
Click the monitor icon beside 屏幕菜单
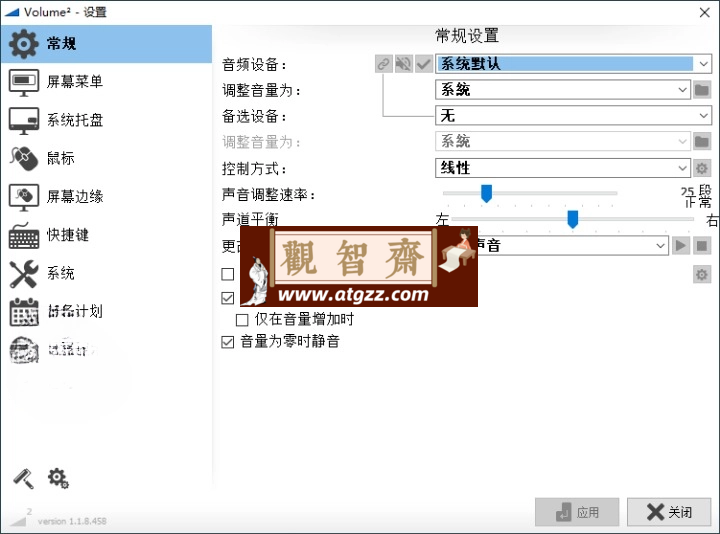[x=24, y=83]
